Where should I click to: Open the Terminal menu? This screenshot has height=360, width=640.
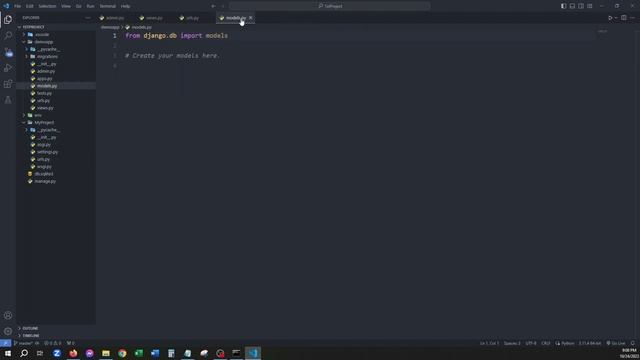pyautogui.click(x=107, y=6)
